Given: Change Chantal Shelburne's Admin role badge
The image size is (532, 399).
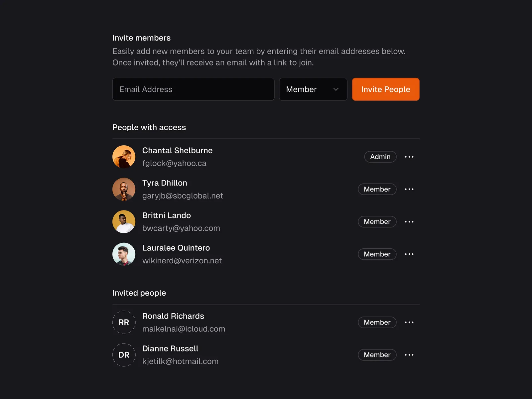Looking at the screenshot, I should [380, 157].
